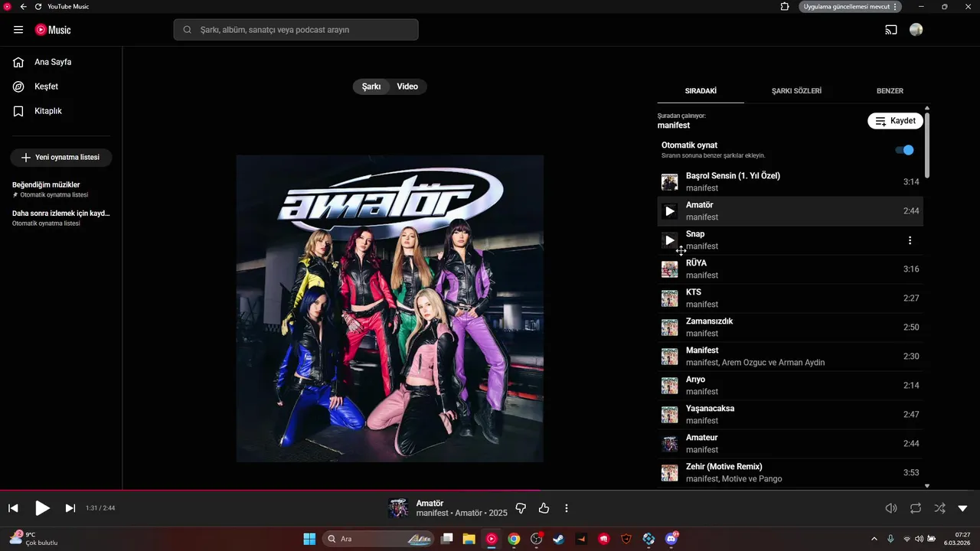
Task: Skip to the next track
Action: 70,508
